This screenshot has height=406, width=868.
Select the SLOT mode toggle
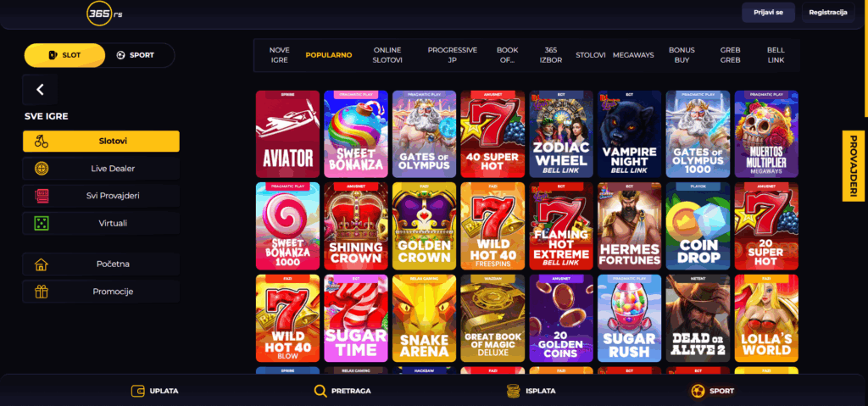tap(64, 55)
